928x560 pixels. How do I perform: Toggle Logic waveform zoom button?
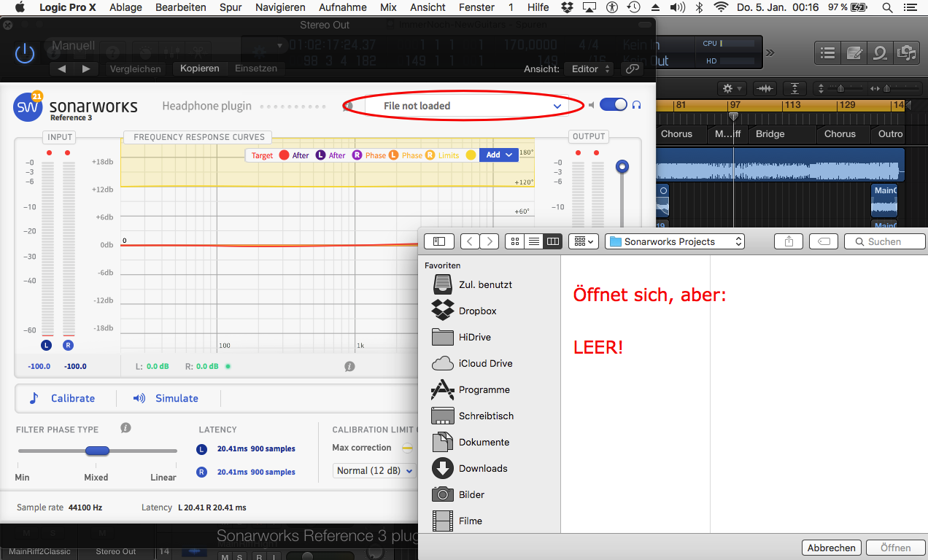tap(765, 88)
